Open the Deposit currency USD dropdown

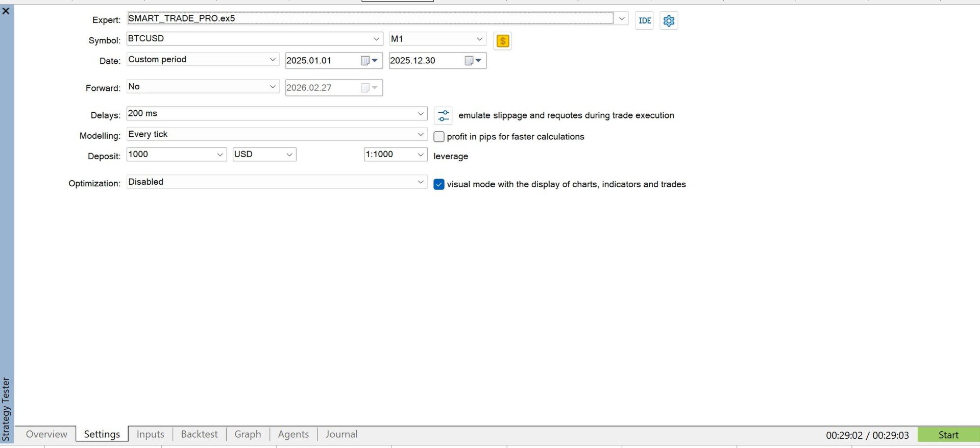coord(264,154)
